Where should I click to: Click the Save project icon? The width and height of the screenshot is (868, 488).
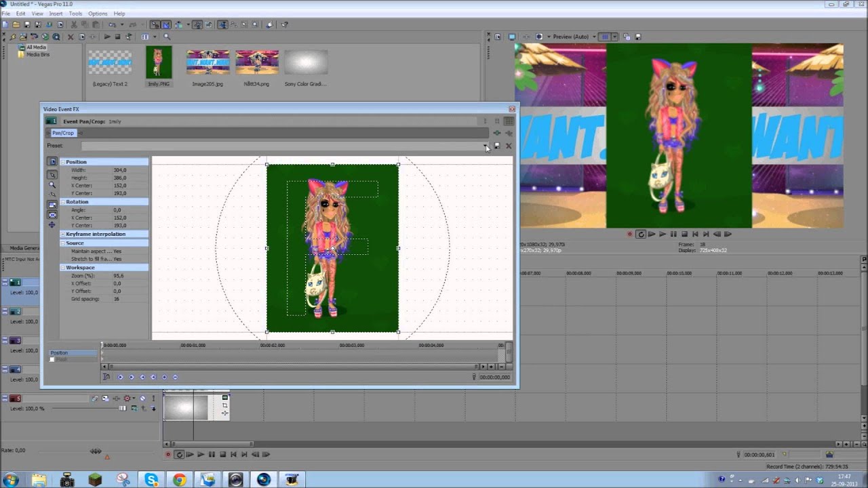[27, 24]
